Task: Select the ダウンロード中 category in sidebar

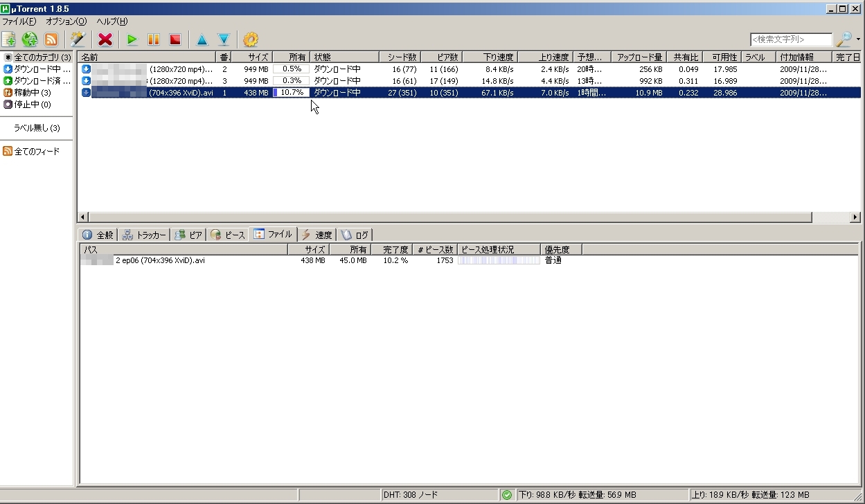Action: coord(37,69)
